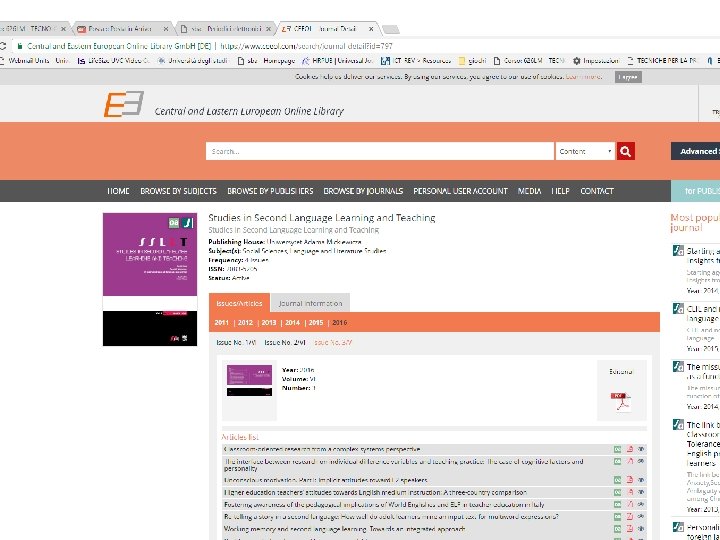
Task: Eye icon for 'Unconscious motivation' article
Action: pyautogui.click(x=641, y=480)
